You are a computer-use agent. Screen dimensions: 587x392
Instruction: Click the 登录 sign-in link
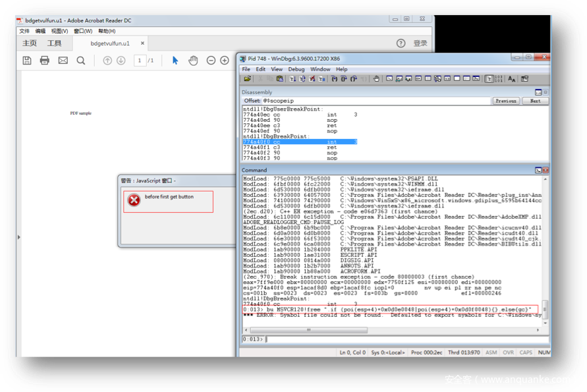[x=420, y=43]
